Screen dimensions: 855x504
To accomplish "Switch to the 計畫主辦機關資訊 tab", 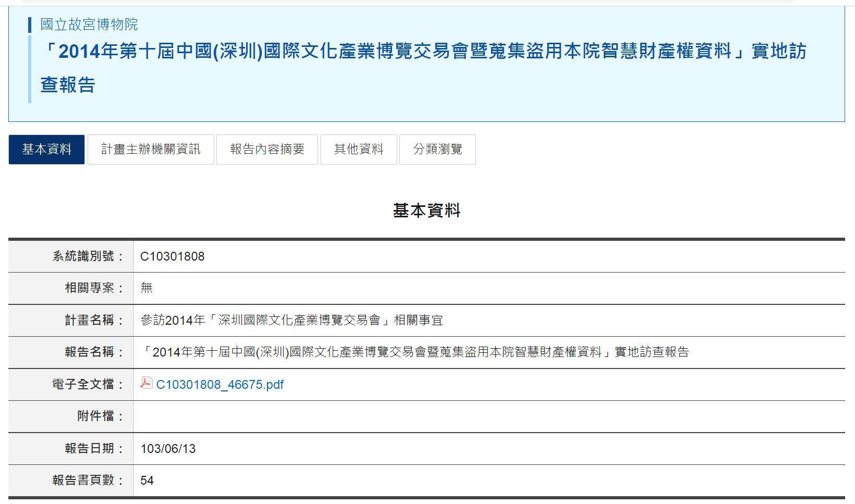I will tap(151, 150).
